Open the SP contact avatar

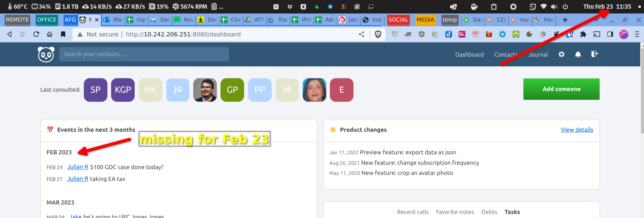(96, 90)
